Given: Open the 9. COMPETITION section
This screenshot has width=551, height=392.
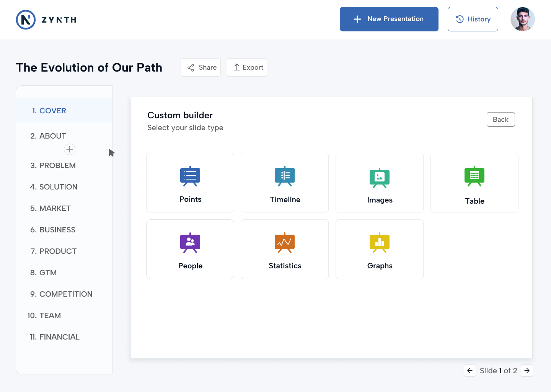Looking at the screenshot, I should [x=61, y=294].
